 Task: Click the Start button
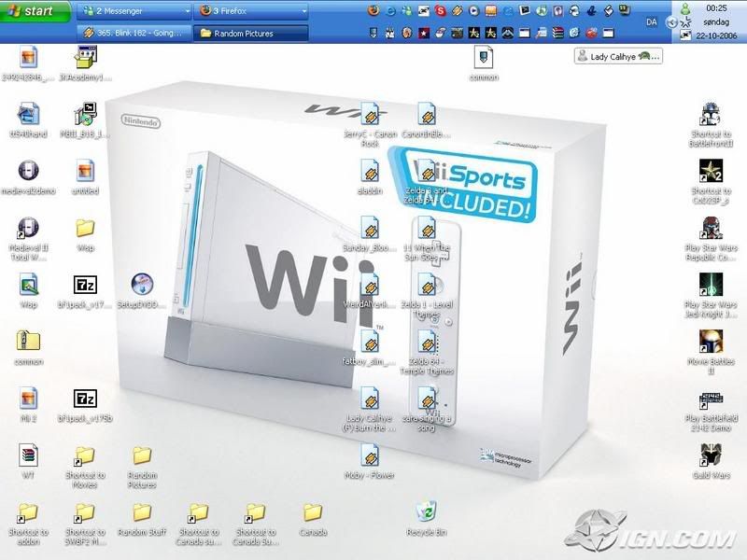[35, 10]
